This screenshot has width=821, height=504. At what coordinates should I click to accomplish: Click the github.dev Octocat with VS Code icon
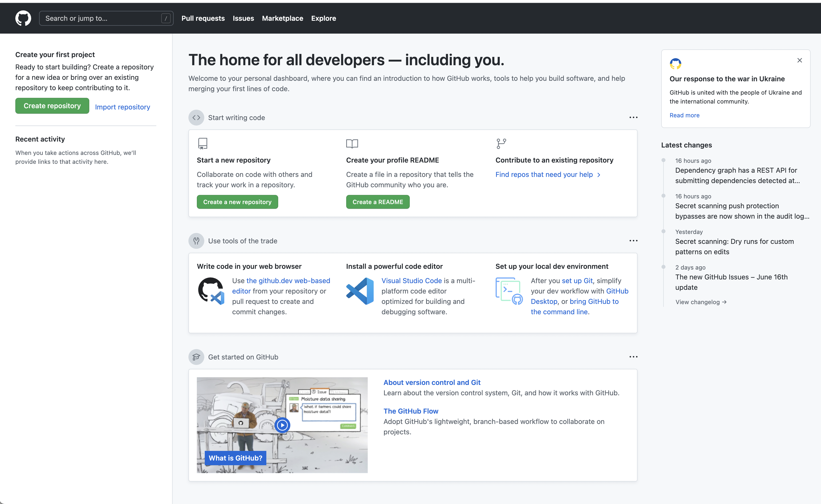[x=211, y=291]
